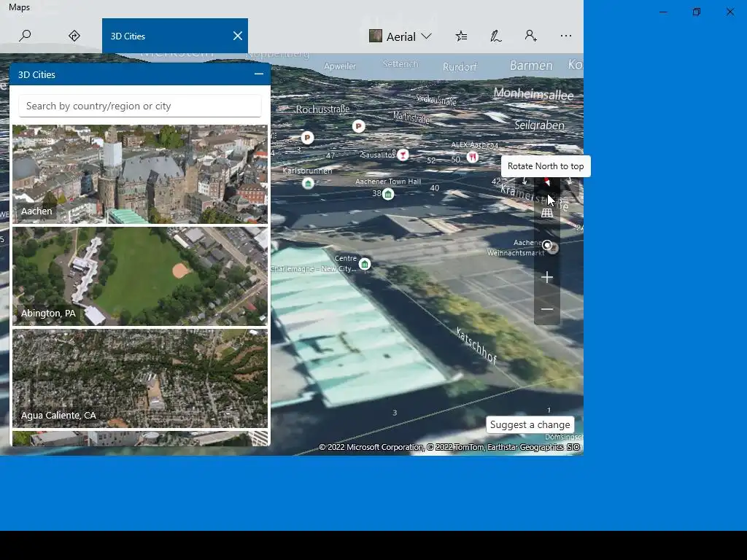Click the ALEX Aachen restaurant pin

click(x=473, y=157)
